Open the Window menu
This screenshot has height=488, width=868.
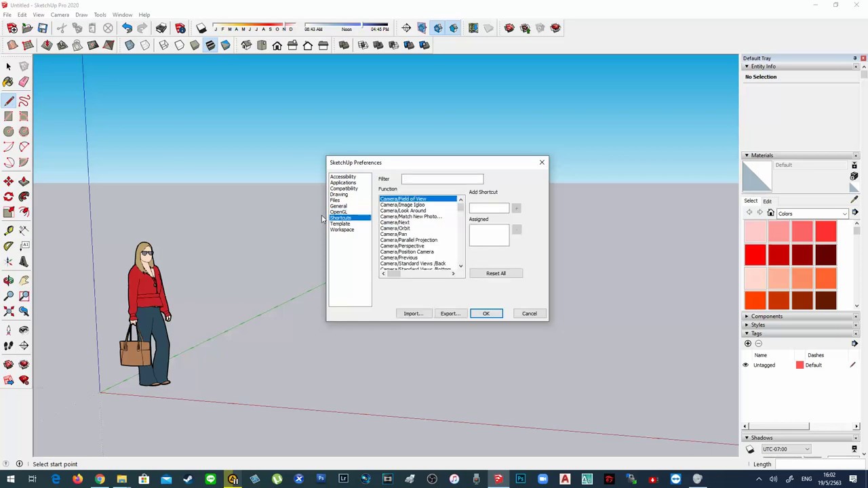[x=122, y=15]
